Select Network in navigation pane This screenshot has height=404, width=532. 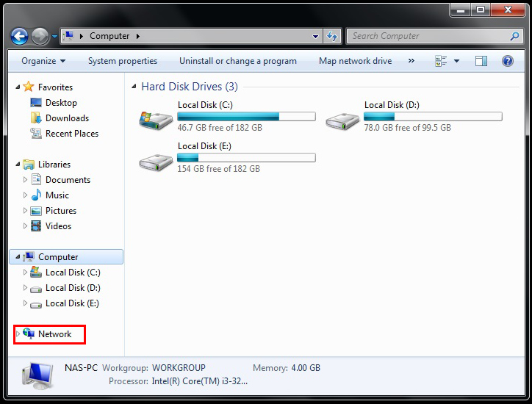tap(54, 333)
